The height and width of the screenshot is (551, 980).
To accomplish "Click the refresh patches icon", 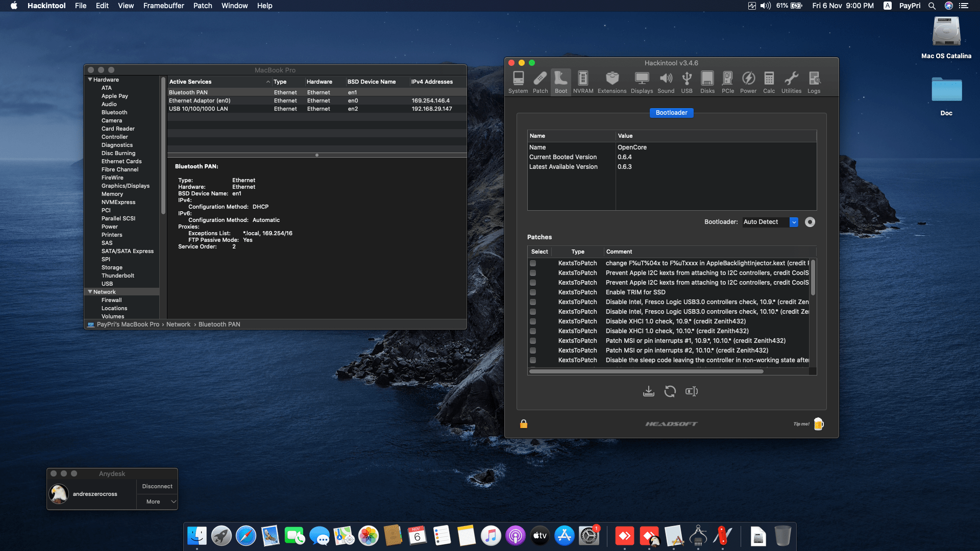I will (670, 391).
